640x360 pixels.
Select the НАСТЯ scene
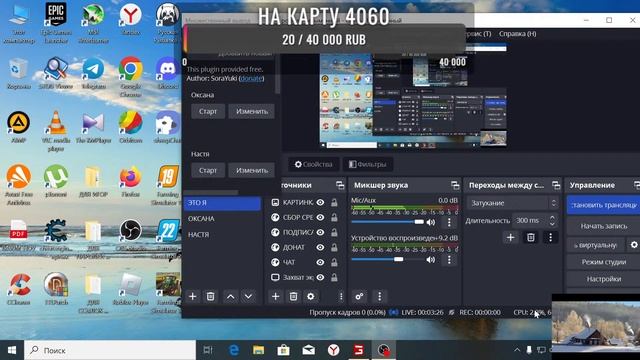222,235
